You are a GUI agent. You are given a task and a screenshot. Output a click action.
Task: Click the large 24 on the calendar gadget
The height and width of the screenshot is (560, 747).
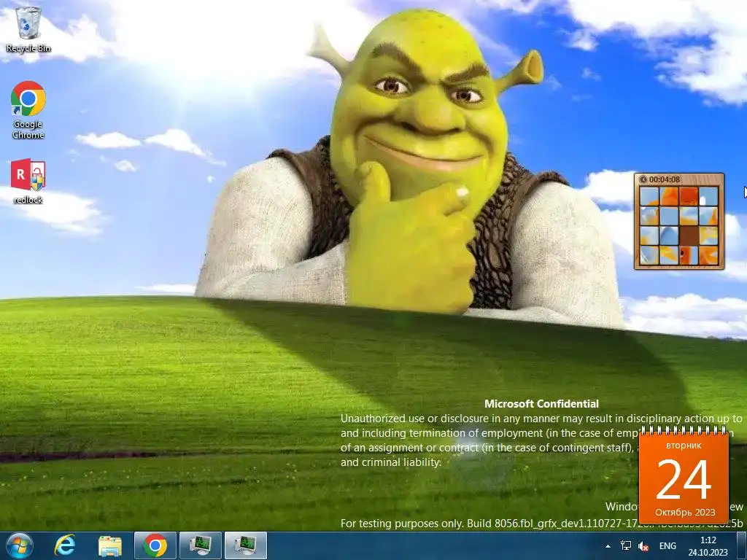point(684,480)
